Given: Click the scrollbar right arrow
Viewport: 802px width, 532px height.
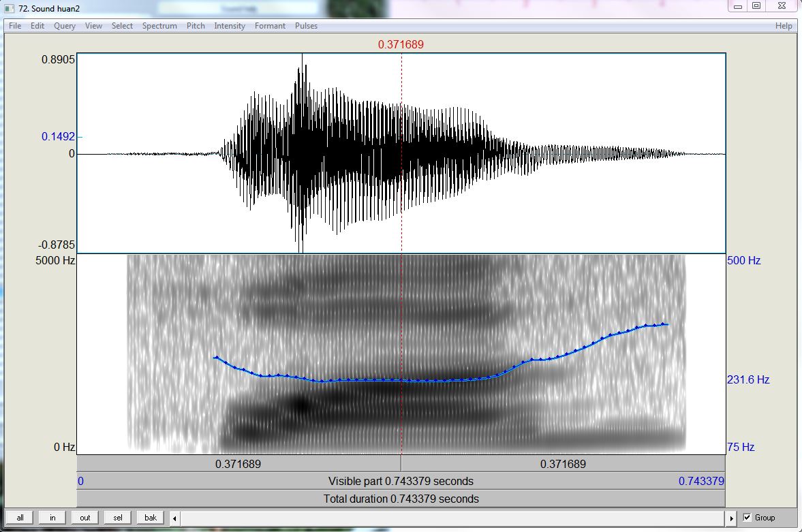Looking at the screenshot, I should point(731,518).
